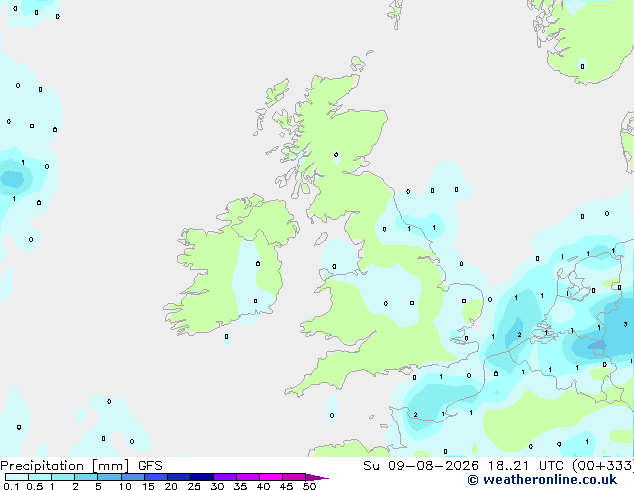Click the '2' value off the Dutch coast

pyautogui.click(x=519, y=334)
